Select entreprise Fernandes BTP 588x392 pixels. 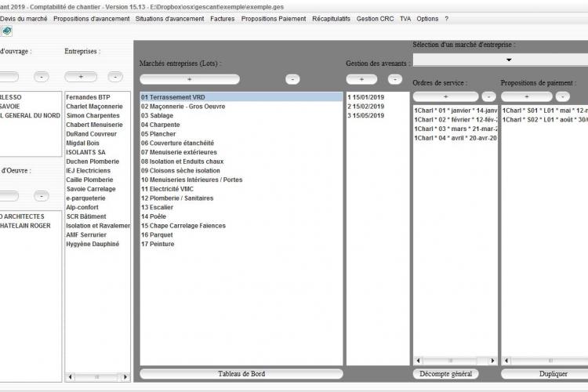[x=97, y=97]
